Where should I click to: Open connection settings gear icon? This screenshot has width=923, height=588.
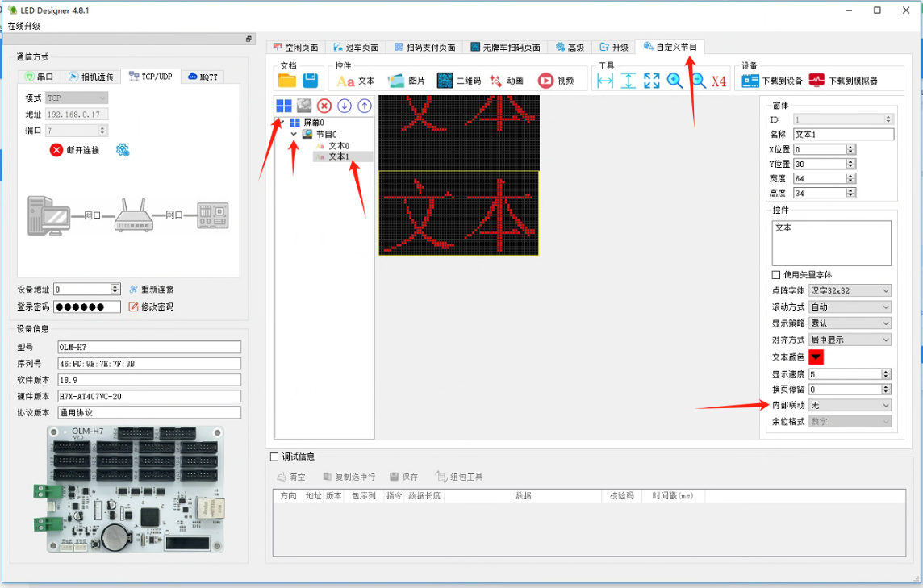coord(123,150)
